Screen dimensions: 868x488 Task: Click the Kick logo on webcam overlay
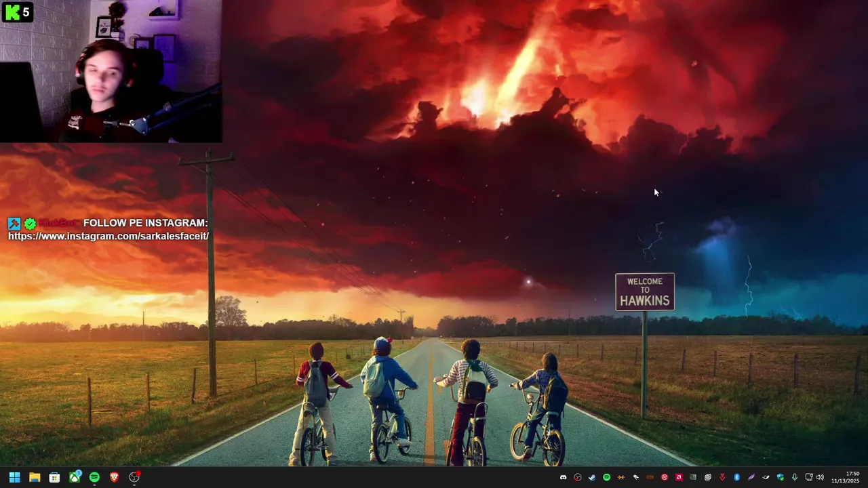point(12,12)
